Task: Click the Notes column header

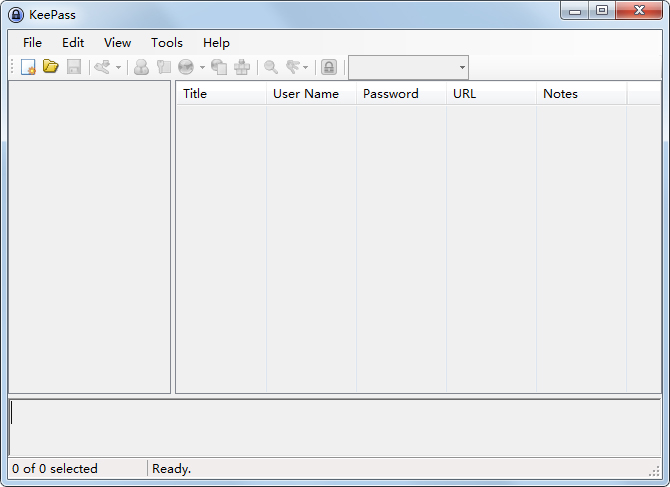Action: tap(582, 94)
